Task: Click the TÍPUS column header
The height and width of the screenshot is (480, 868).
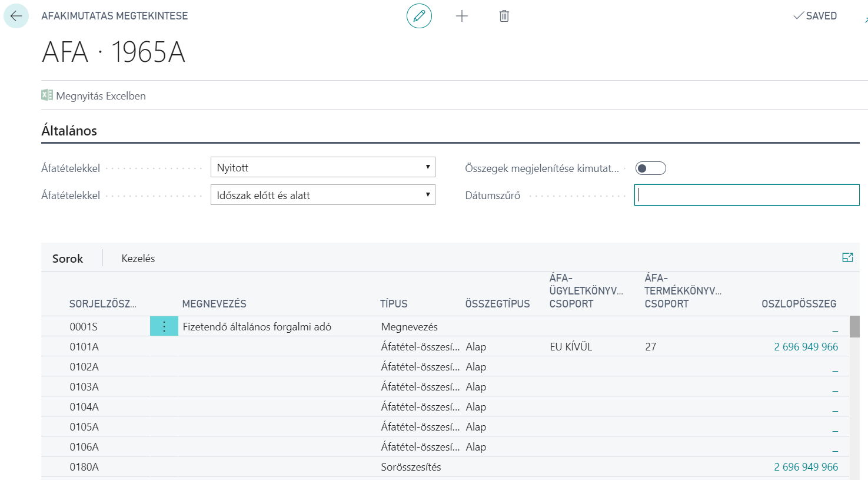Action: pyautogui.click(x=394, y=304)
